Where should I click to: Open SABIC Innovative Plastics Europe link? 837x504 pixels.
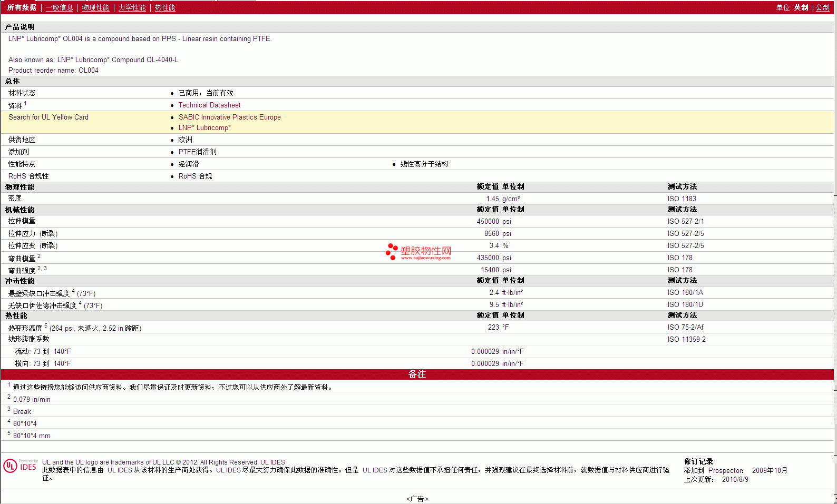(x=229, y=117)
